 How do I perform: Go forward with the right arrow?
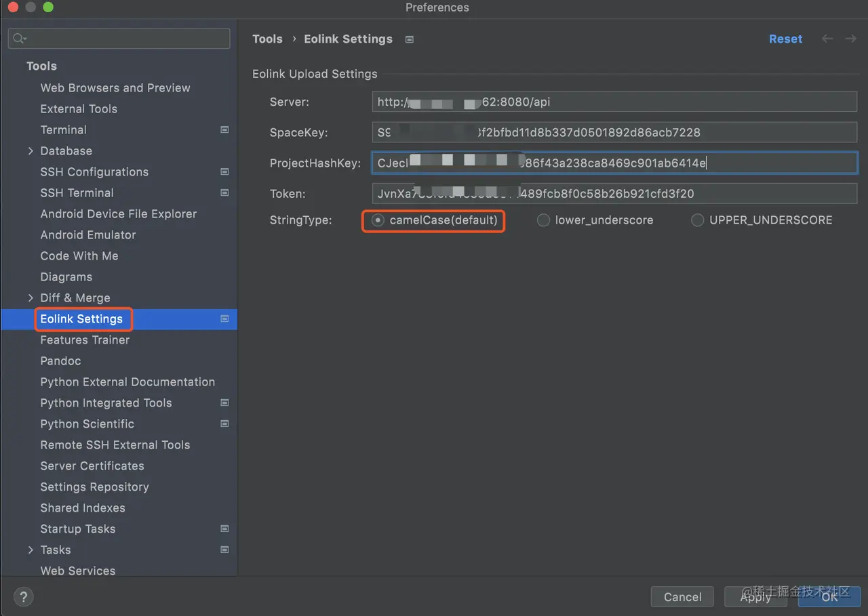850,39
